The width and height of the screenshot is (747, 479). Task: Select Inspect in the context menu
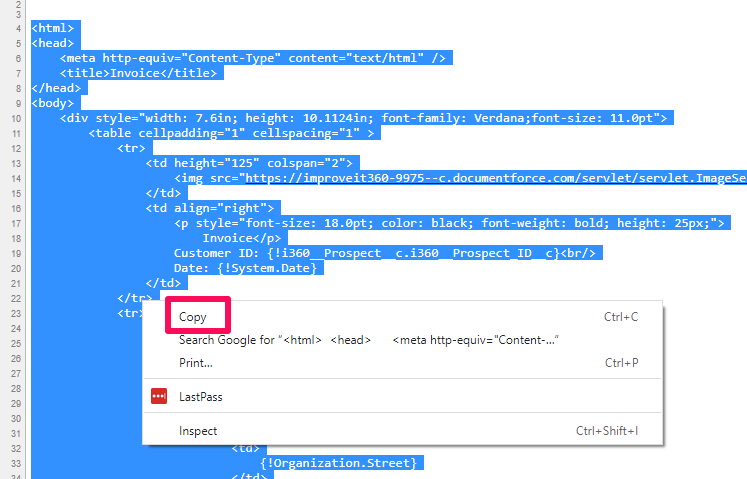(x=403, y=431)
